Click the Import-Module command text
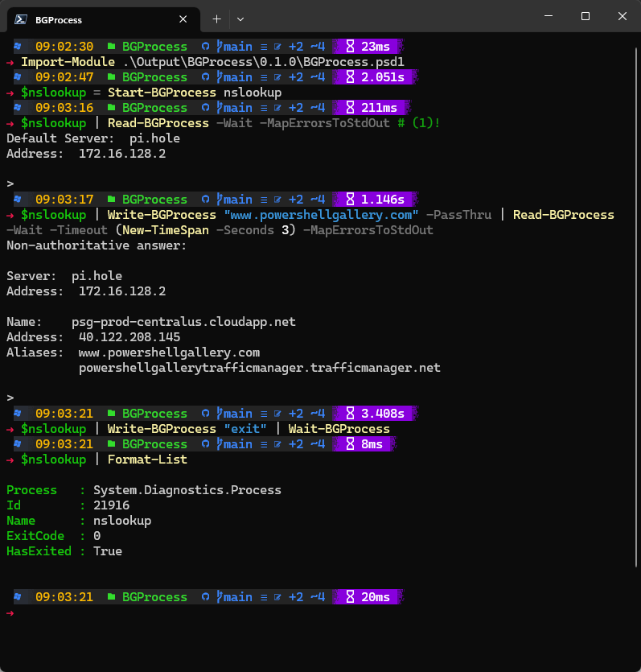The image size is (641, 672). (x=68, y=62)
